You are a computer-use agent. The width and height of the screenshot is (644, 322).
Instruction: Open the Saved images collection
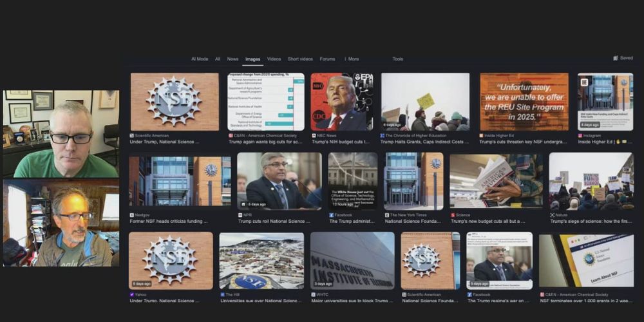623,59
